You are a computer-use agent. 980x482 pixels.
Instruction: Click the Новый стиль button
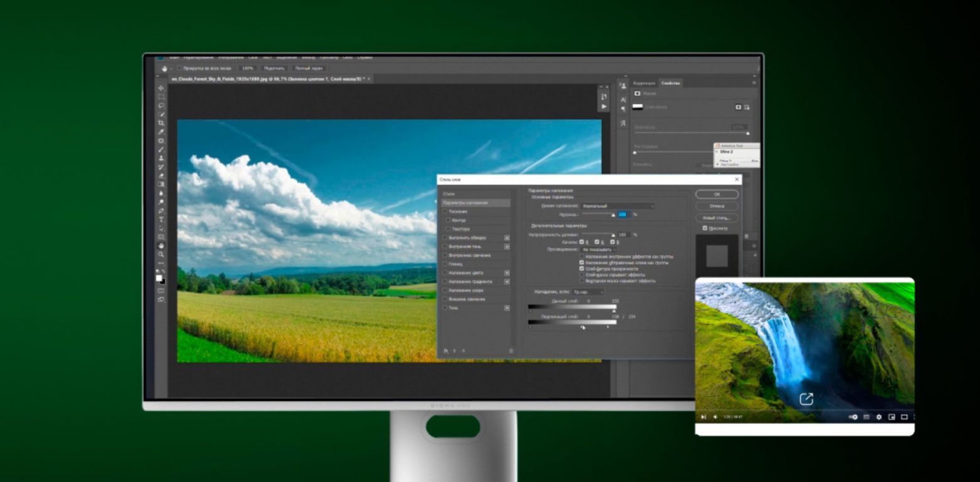pos(716,219)
